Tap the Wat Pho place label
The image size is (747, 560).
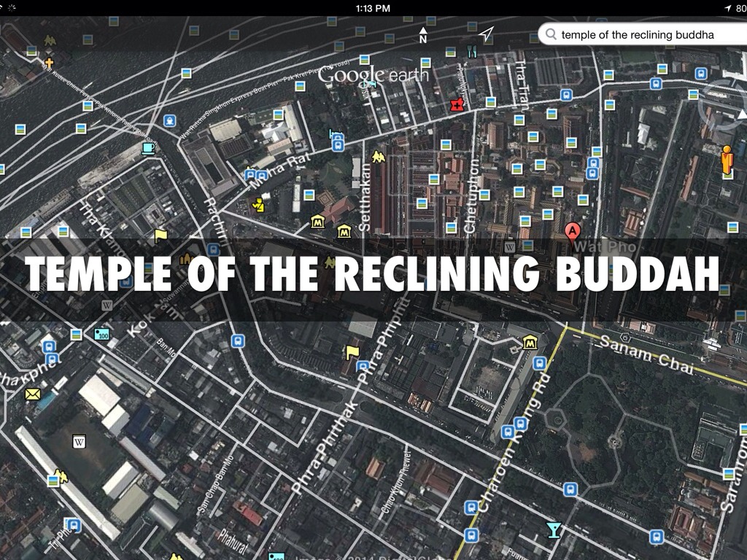[600, 247]
